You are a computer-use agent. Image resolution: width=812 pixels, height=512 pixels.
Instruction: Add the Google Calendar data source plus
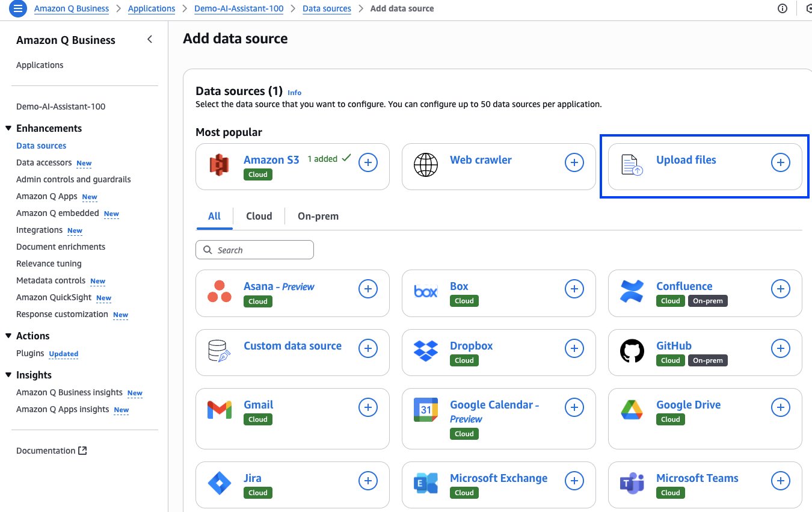574,407
